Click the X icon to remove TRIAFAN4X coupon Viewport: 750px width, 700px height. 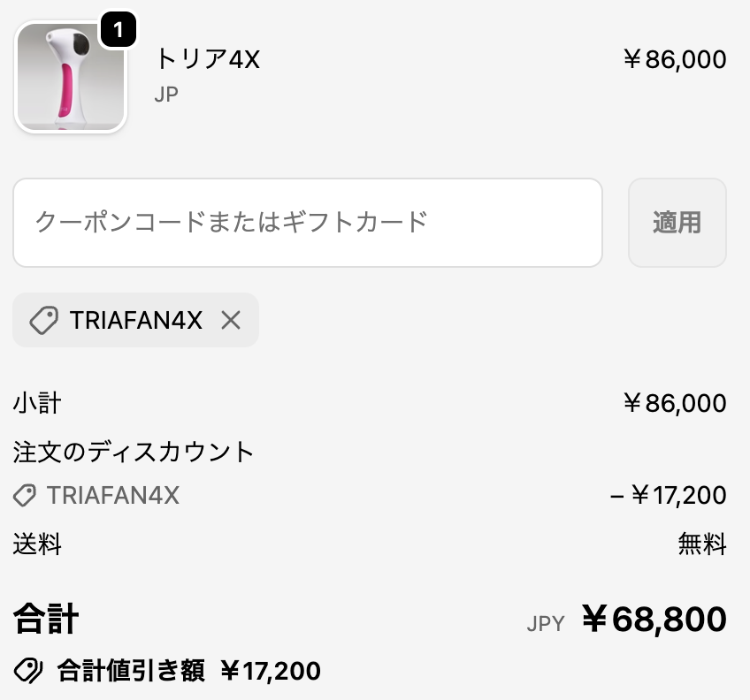pyautogui.click(x=231, y=320)
